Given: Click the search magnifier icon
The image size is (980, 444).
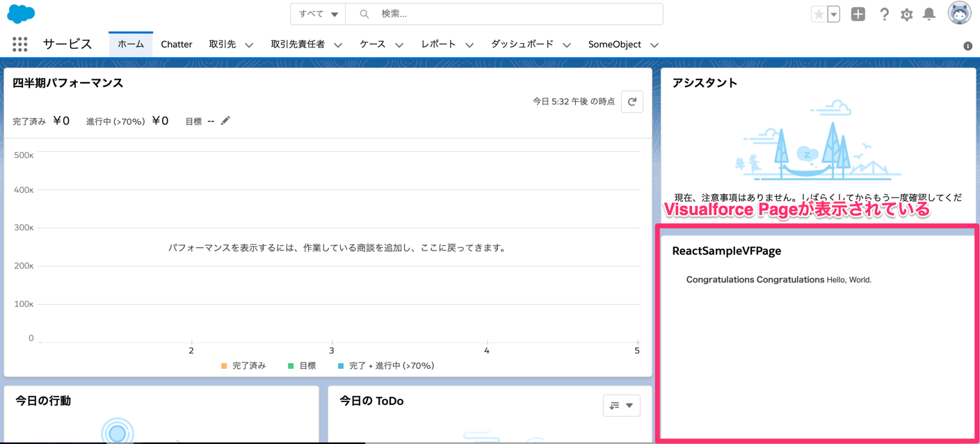Looking at the screenshot, I should point(363,14).
